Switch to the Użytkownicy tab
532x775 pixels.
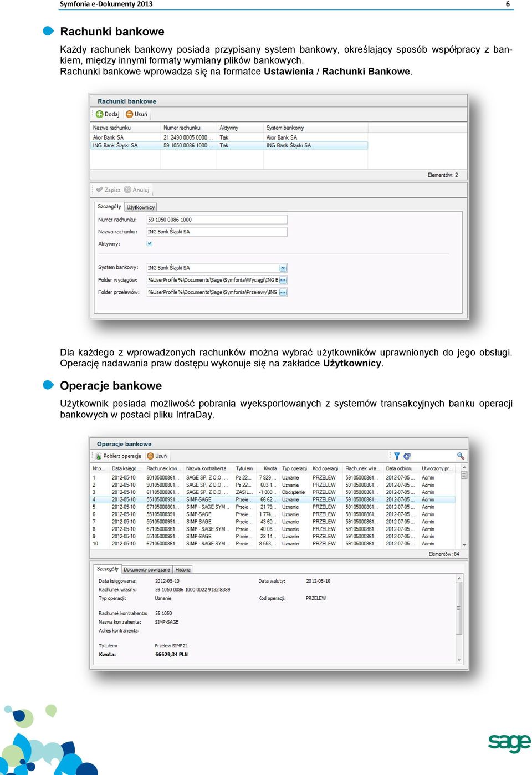[x=141, y=207]
